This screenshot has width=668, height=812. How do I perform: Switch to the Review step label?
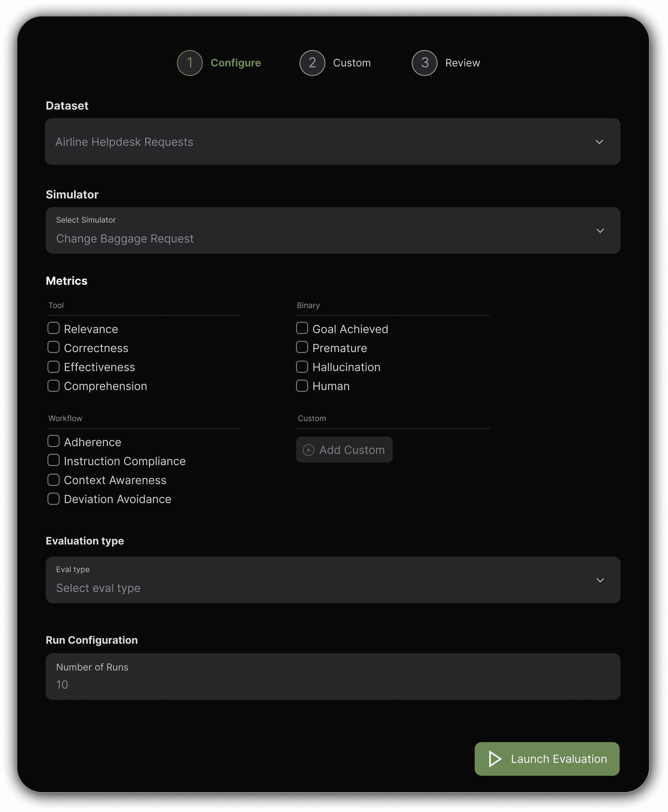[x=462, y=63]
